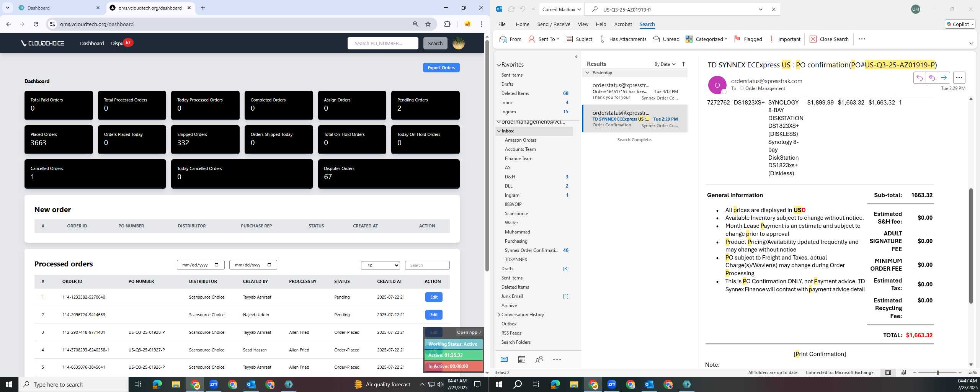
Task: Open Categorized filter dropdown
Action: (706, 39)
